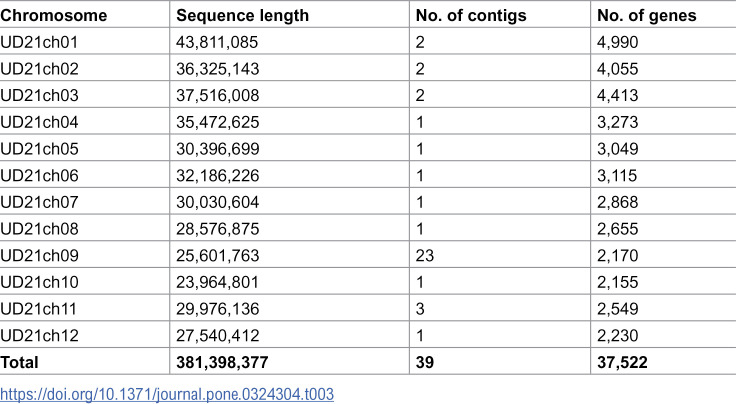The height and width of the screenshot is (404, 736).
Task: Select gene count 4,990 cell
Action: [x=617, y=42]
